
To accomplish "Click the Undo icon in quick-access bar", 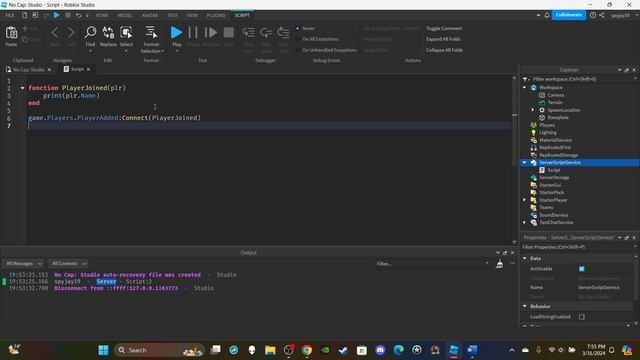I will [78, 15].
